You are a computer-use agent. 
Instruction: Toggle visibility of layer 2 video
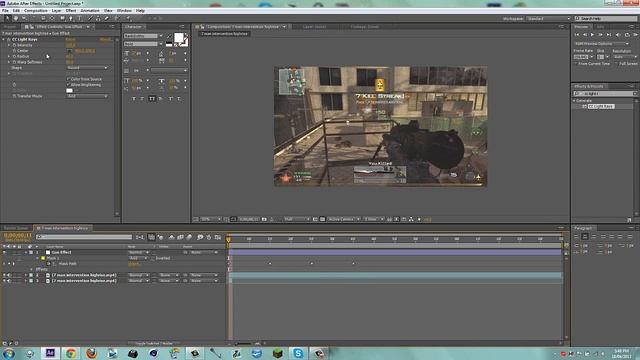(4, 276)
